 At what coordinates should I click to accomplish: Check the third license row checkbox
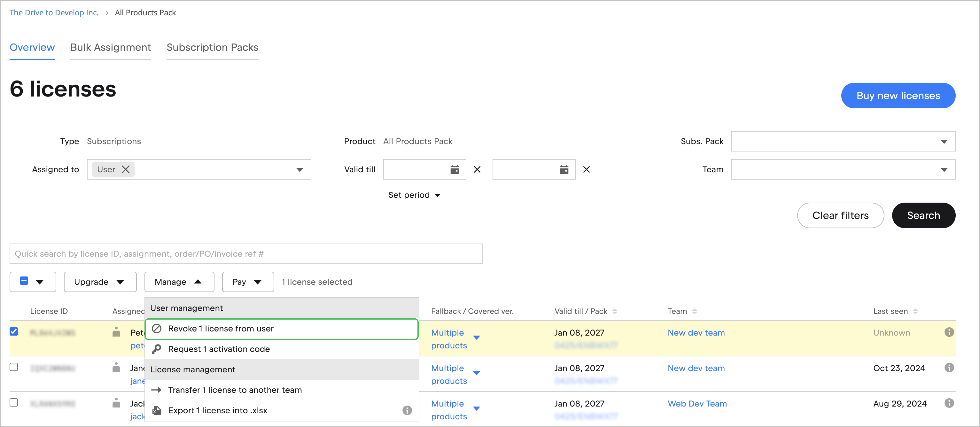click(x=14, y=402)
